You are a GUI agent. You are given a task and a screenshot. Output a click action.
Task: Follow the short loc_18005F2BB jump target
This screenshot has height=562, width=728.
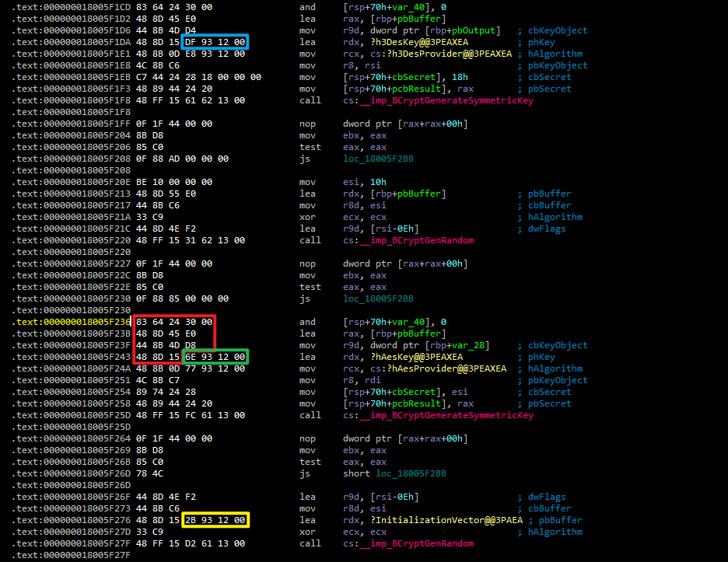tap(394, 473)
